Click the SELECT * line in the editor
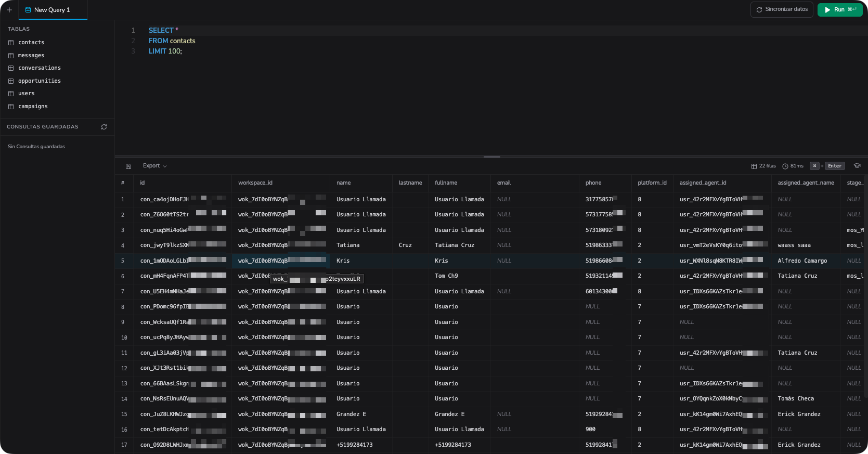Viewport: 868px width, 454px height. [x=163, y=31]
